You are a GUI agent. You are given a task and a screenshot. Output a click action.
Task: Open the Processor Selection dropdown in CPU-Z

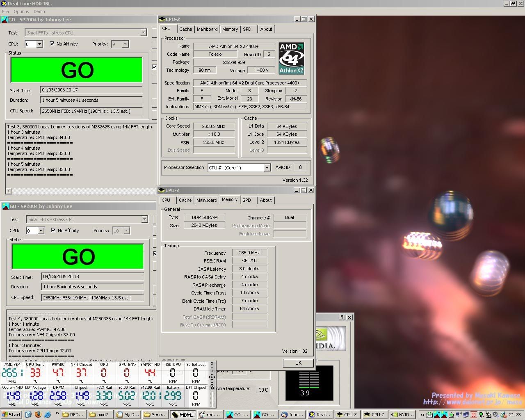(x=267, y=167)
